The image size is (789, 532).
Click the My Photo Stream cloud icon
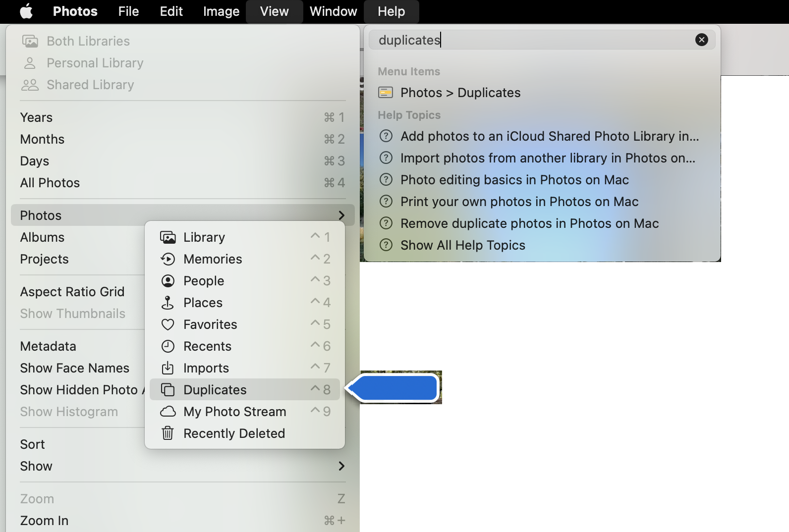[x=168, y=412]
